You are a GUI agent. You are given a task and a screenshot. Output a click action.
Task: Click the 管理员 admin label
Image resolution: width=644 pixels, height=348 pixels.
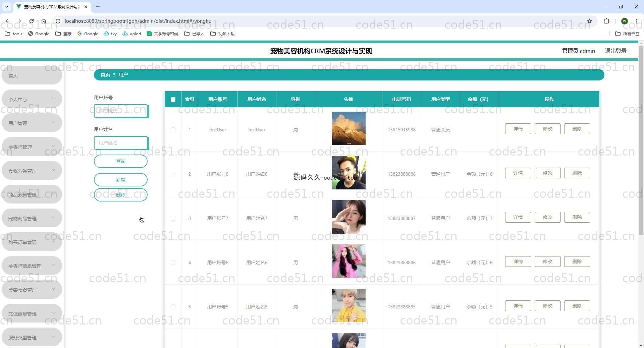(x=578, y=51)
